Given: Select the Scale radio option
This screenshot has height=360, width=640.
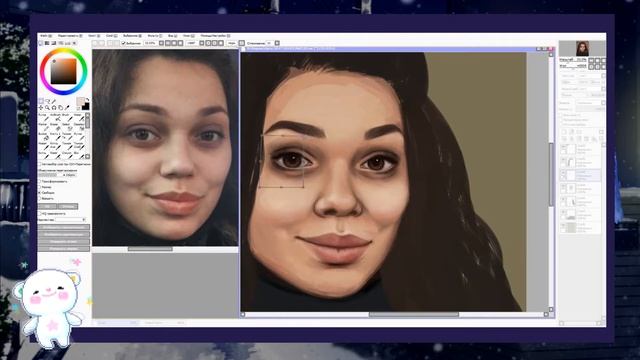Looking at the screenshot, I should tap(40, 187).
